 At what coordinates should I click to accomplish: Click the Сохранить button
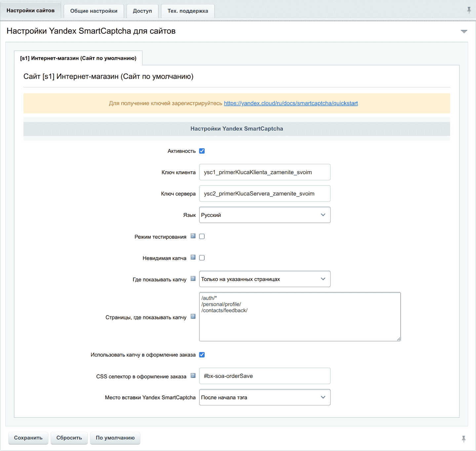tap(28, 438)
